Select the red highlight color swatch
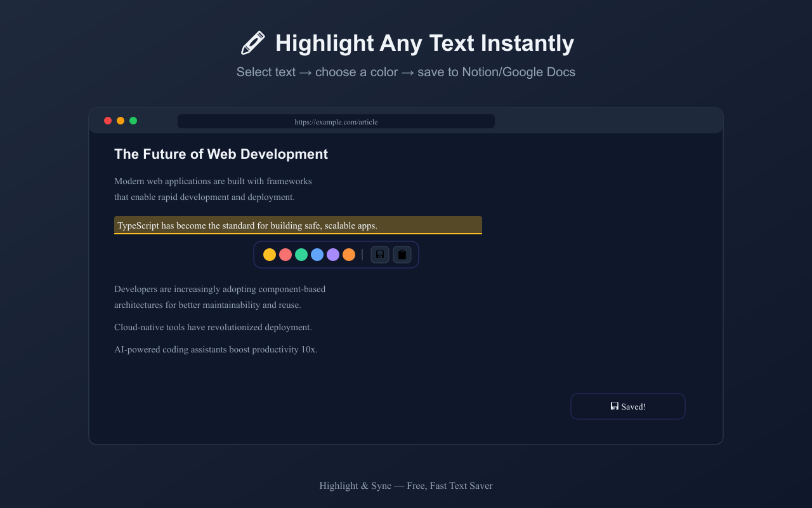 pos(285,254)
